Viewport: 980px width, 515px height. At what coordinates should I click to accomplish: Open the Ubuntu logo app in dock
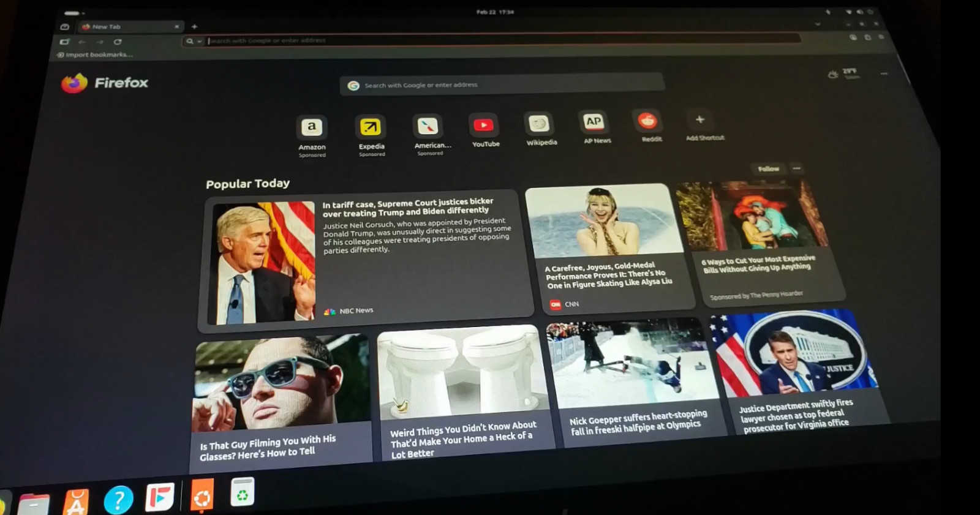(x=202, y=494)
